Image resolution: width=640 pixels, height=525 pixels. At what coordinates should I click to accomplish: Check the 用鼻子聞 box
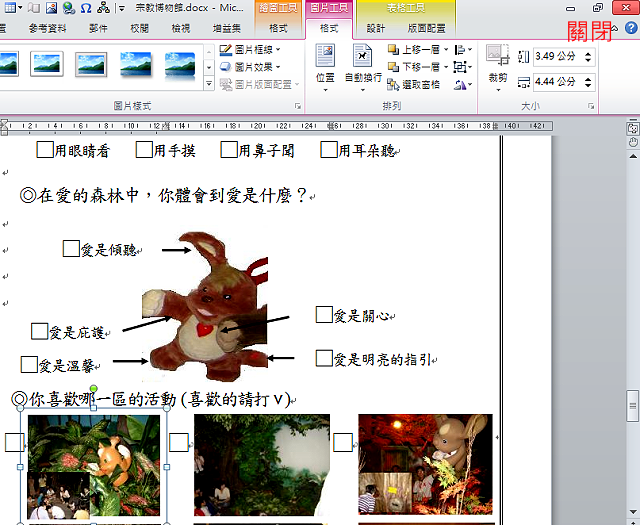click(229, 149)
